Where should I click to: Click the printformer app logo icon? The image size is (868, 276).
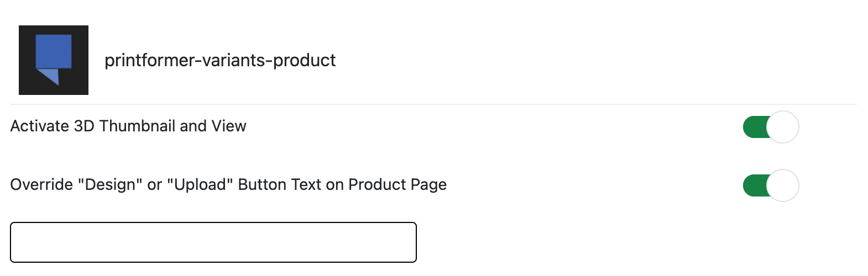coord(54,60)
